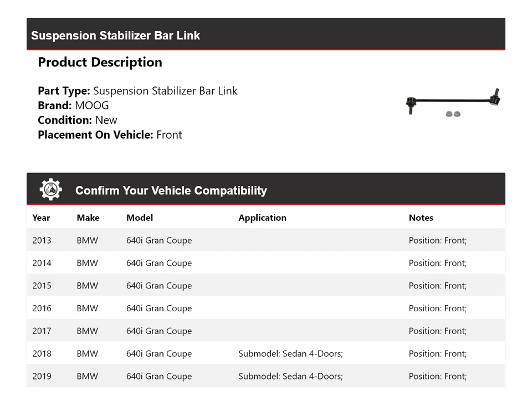This screenshot has height=405, width=532.
Task: Click the Application column header
Action: pos(262,217)
